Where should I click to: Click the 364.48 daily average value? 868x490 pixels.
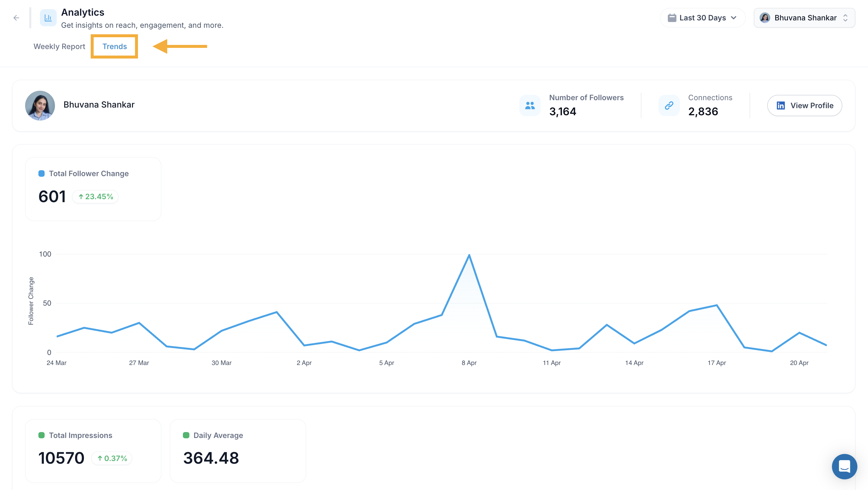pos(211,458)
